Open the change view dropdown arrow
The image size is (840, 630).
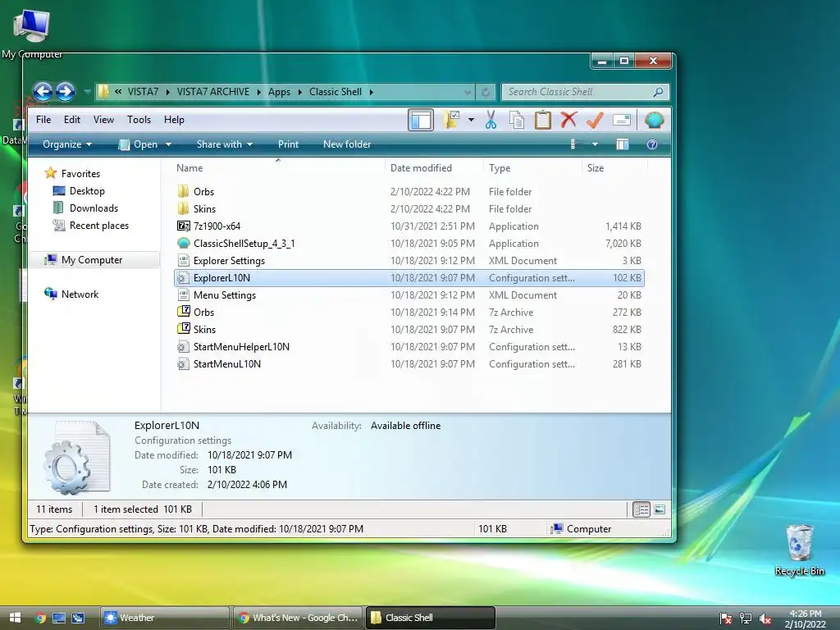click(595, 144)
